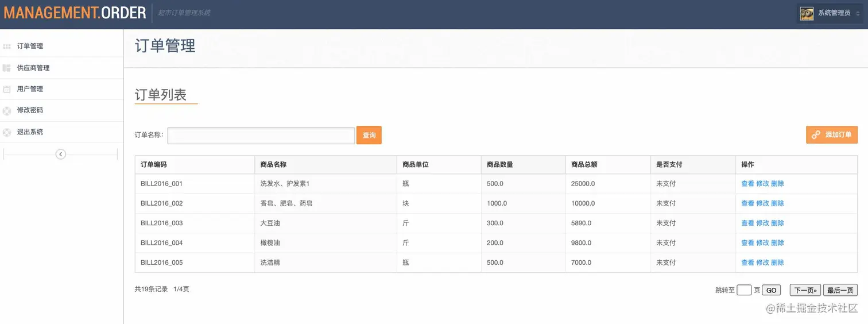This screenshot has width=868, height=324.
Task: Click the GO pagination button
Action: click(x=771, y=290)
